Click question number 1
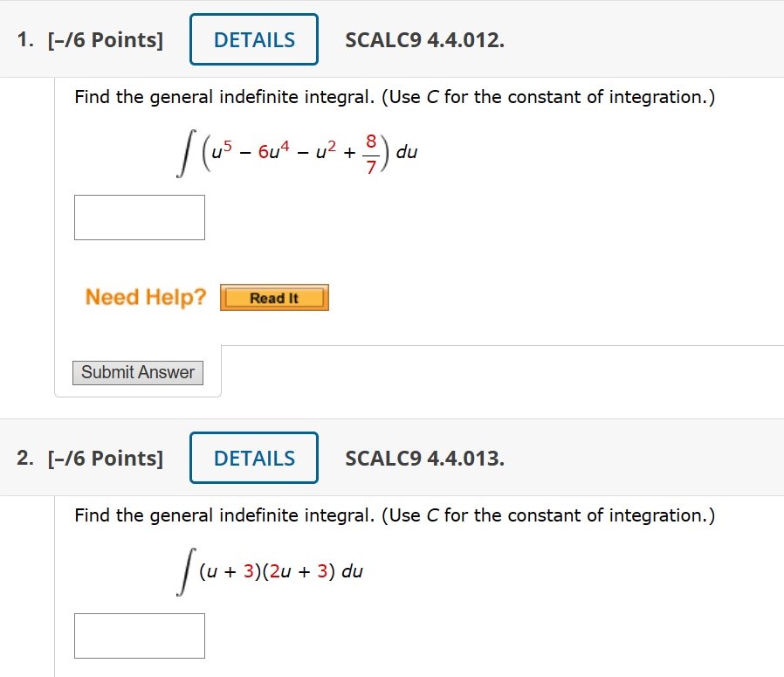 (23, 39)
